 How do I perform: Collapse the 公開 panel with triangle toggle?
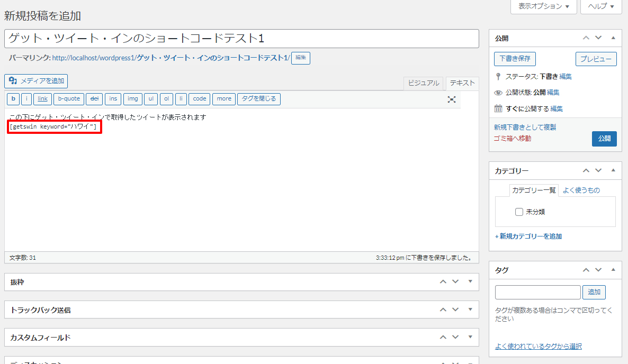coord(613,38)
